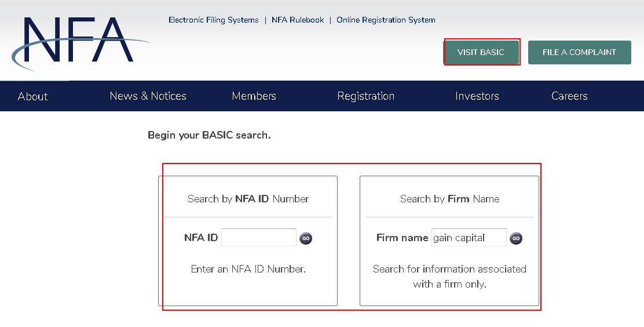Viewport: 644px width, 327px height.
Task: Open the About menu
Action: 32,96
